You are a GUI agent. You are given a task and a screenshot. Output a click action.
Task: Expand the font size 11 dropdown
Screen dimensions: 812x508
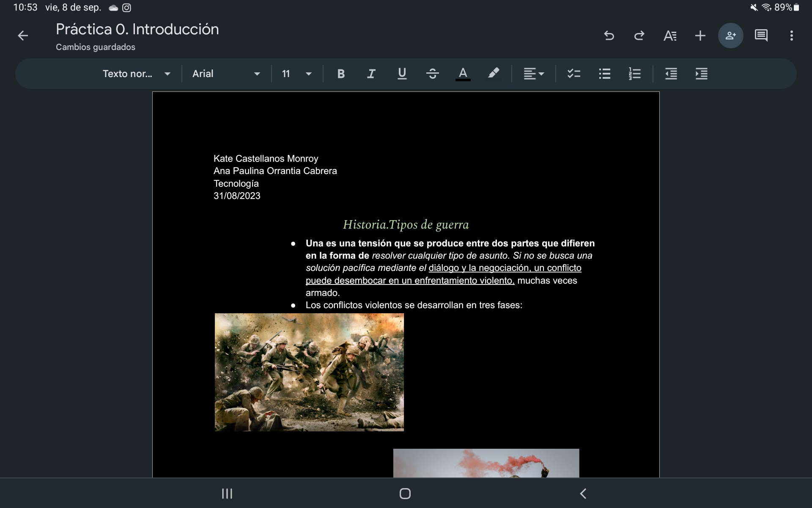[296, 74]
